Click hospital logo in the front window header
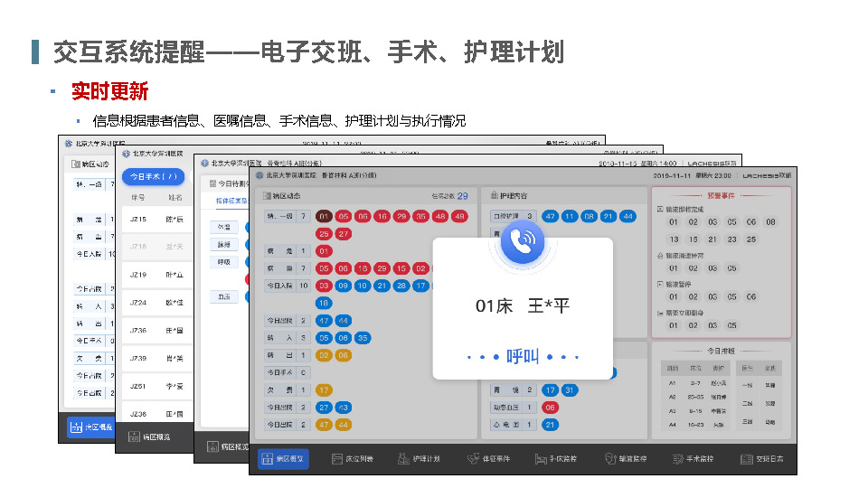Viewport: 868px width, 488px height. coord(259,175)
